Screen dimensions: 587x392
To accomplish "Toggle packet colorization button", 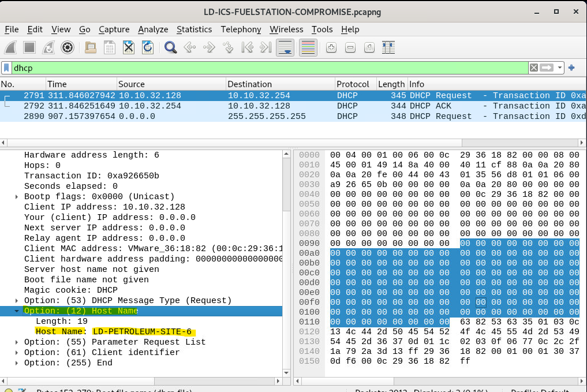I will pos(308,47).
